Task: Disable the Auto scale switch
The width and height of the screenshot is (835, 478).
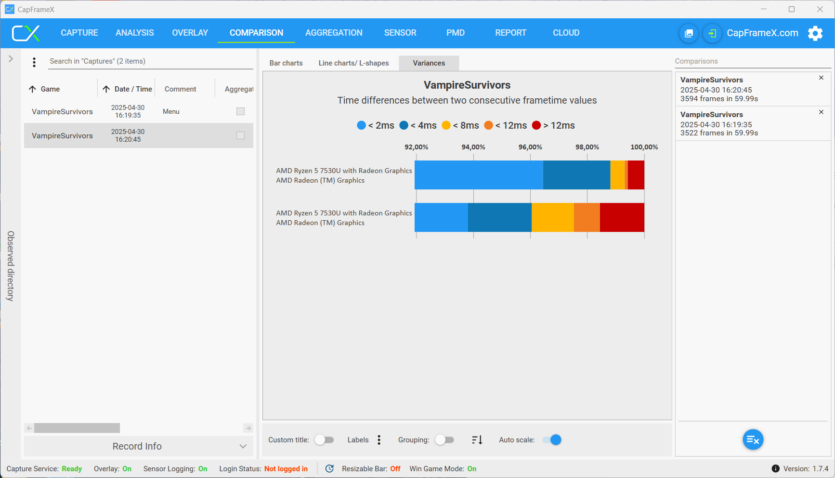Action: pyautogui.click(x=552, y=440)
